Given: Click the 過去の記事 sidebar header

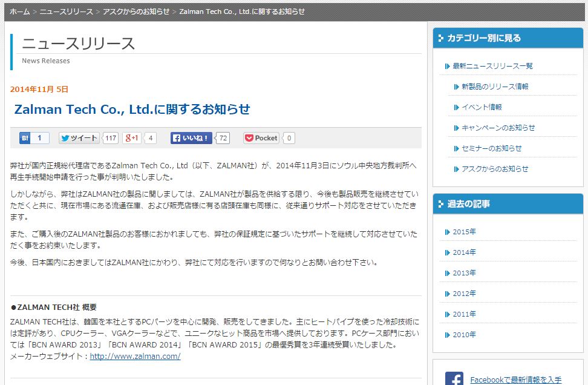Looking at the screenshot, I should [x=508, y=204].
